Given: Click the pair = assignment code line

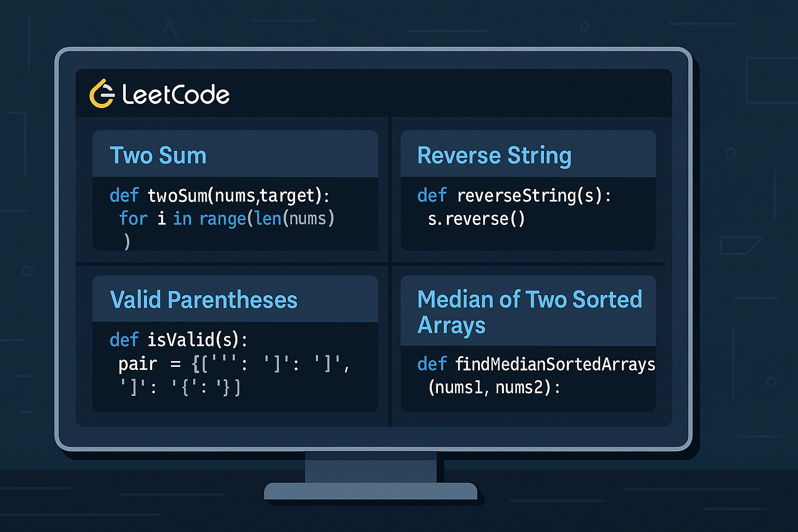Looking at the screenshot, I should pos(234,364).
